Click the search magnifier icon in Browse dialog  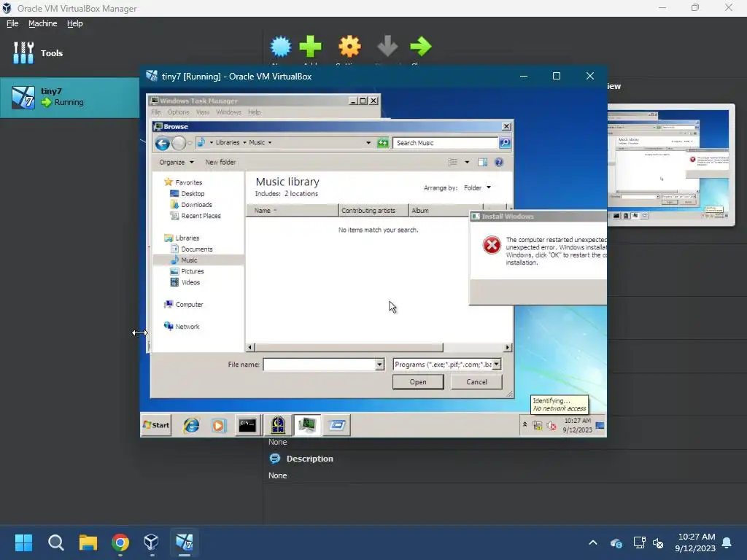point(505,142)
